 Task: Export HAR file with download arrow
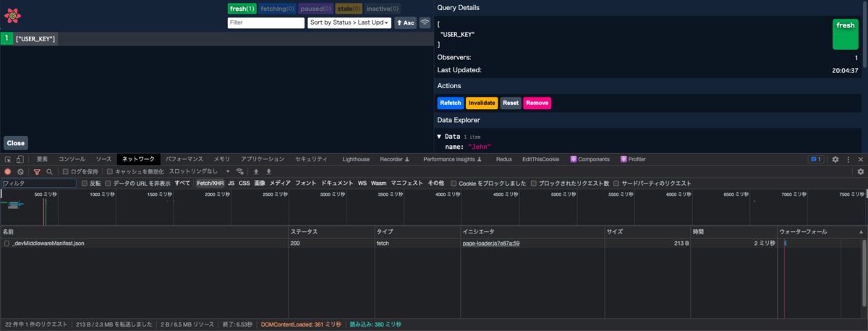click(x=268, y=172)
